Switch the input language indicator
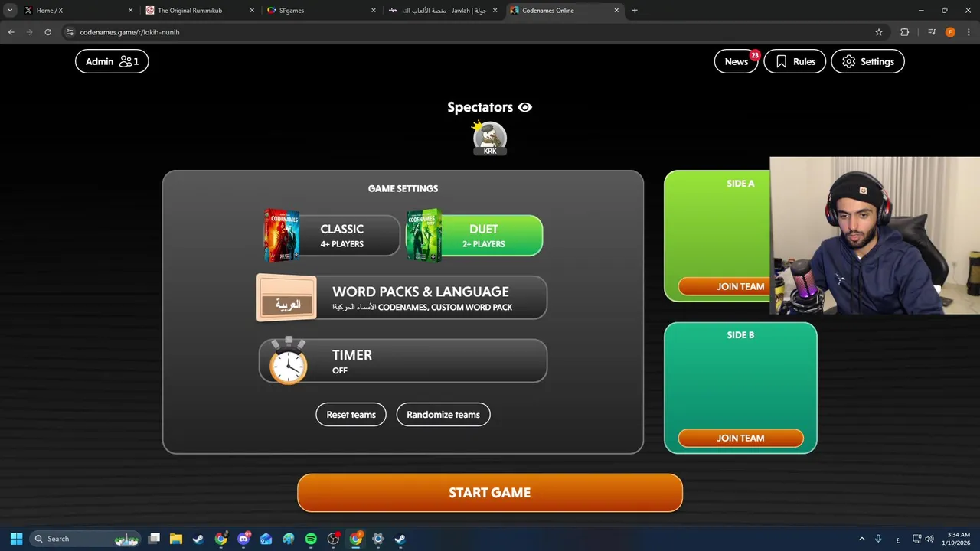The width and height of the screenshot is (980, 551). [898, 539]
